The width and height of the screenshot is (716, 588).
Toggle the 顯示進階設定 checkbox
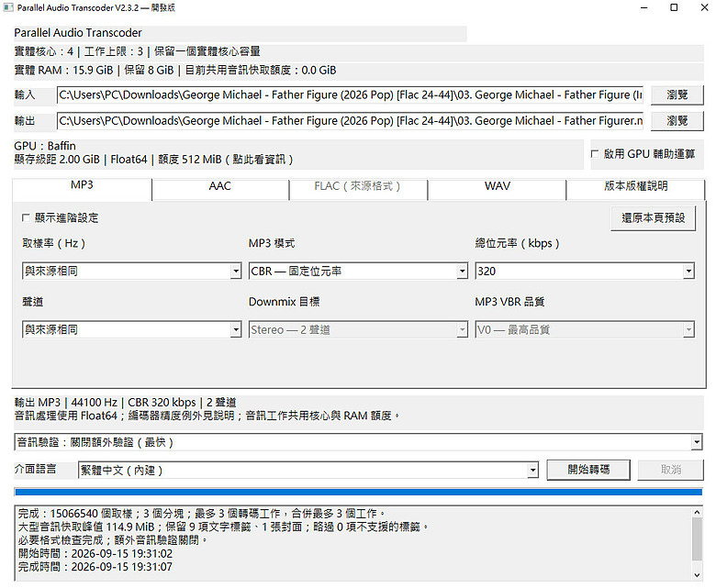26,218
